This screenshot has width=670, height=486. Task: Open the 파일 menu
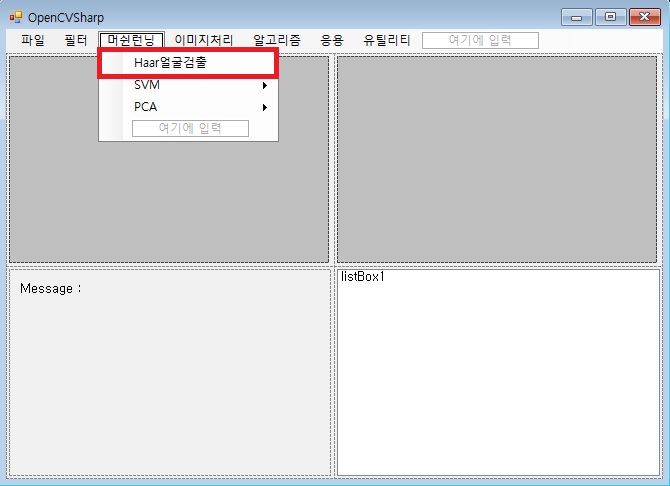[33, 40]
